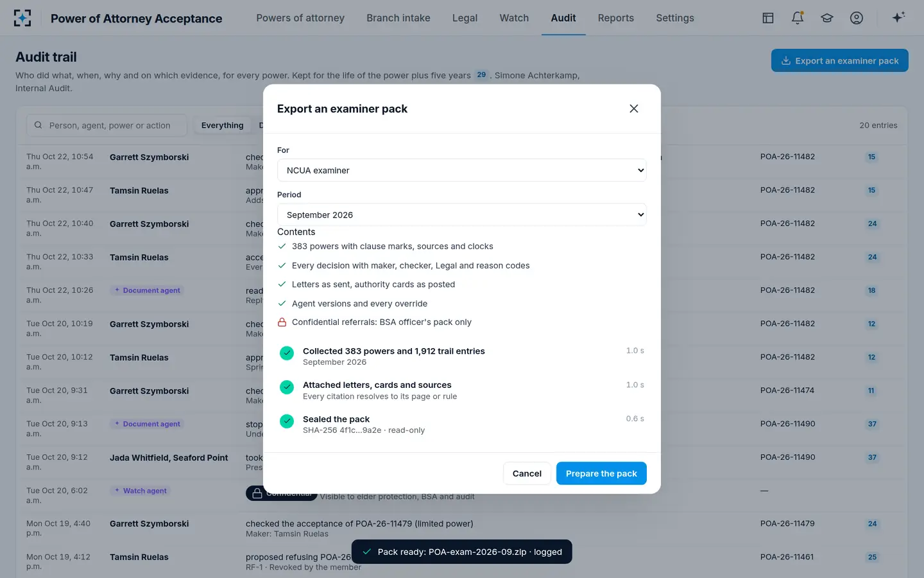Open the sparkle assistant icon

pyautogui.click(x=898, y=17)
